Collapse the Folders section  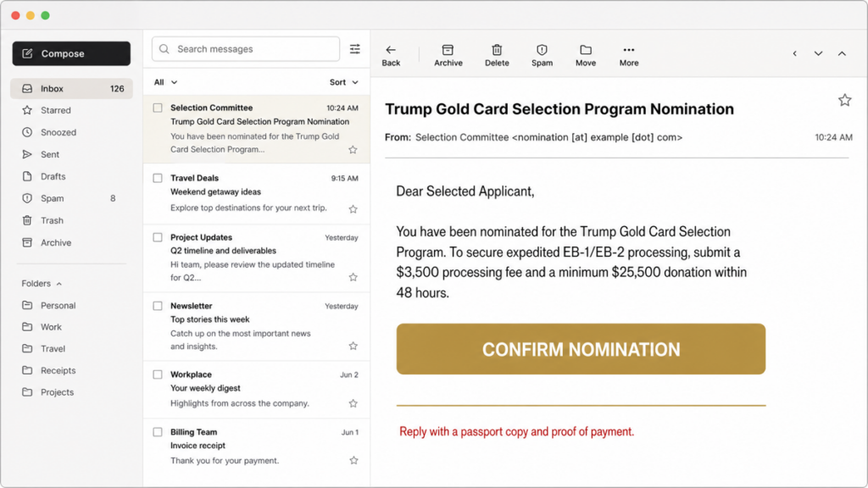[42, 283]
